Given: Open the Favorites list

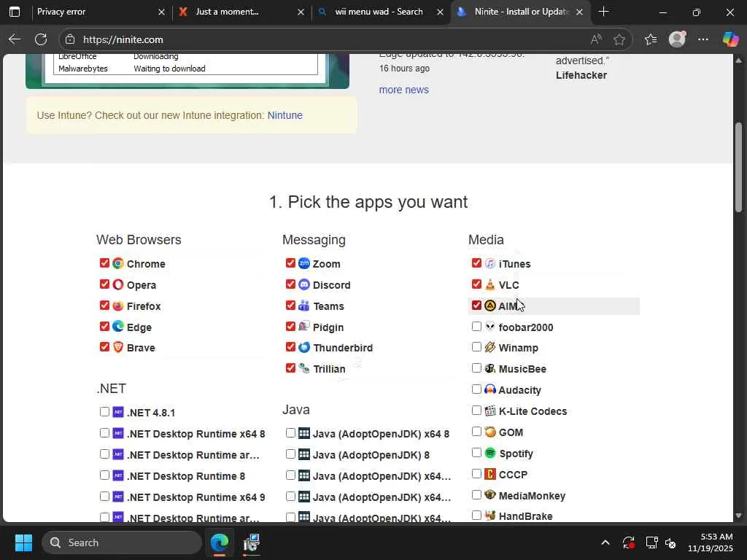Looking at the screenshot, I should pyautogui.click(x=651, y=39).
